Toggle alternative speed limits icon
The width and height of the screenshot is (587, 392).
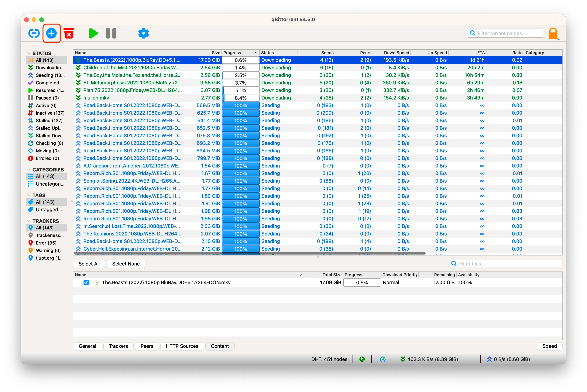coord(383,359)
